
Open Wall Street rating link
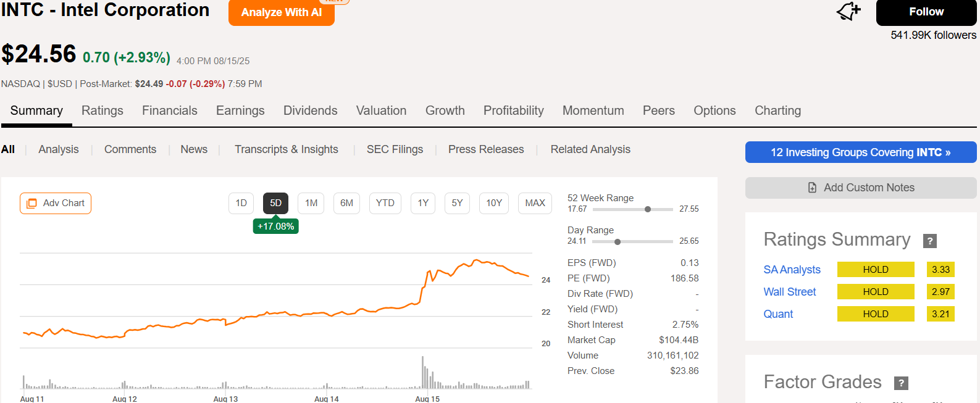pos(790,292)
